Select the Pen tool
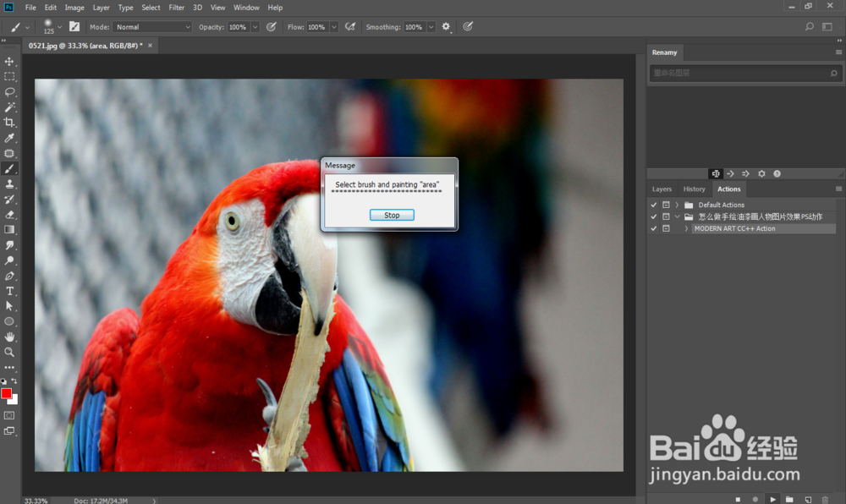846x504 pixels. tap(9, 276)
